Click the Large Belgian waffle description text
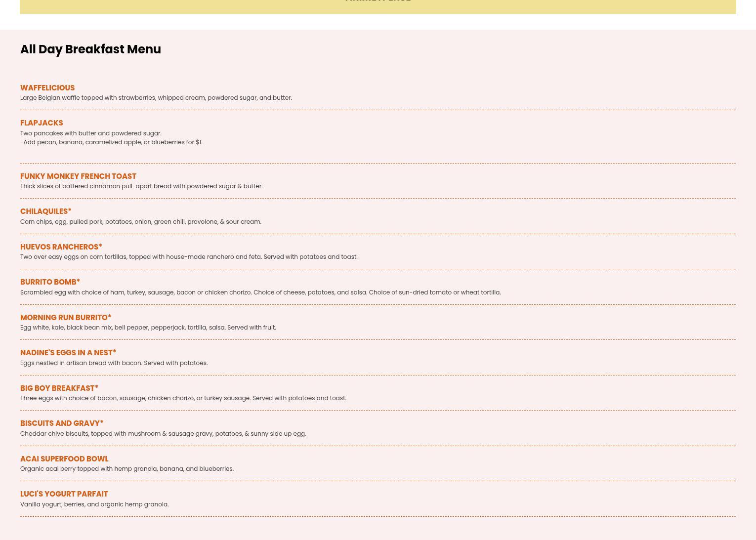The height and width of the screenshot is (540, 756). pyautogui.click(x=156, y=98)
